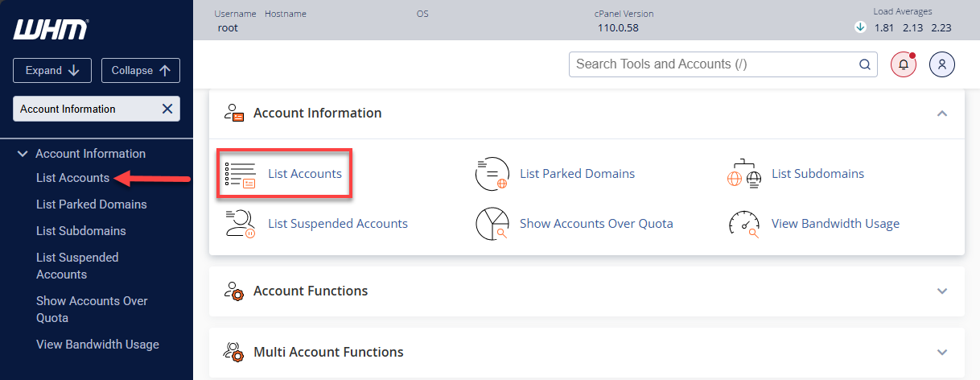This screenshot has height=380, width=980.
Task: Open the View Bandwidth Usage gauge icon
Action: pos(743,224)
